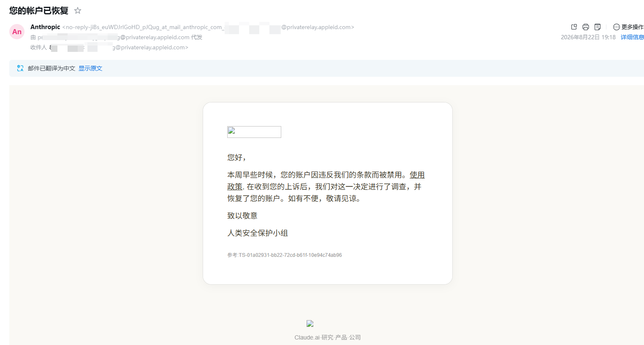Click the 人类安全保护小组 signature

(258, 233)
